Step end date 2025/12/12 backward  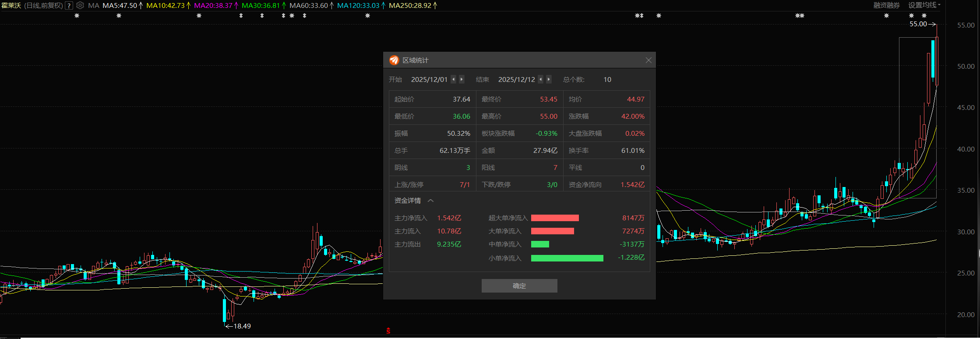(540, 79)
